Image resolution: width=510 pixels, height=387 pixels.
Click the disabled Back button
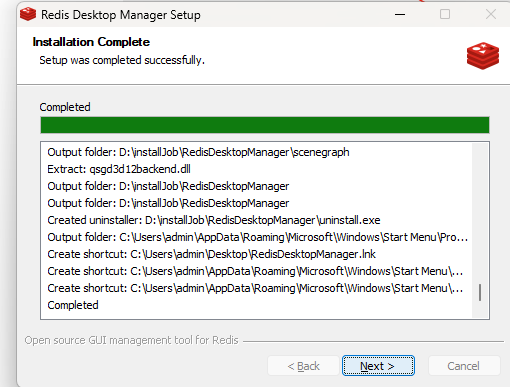coord(303,366)
